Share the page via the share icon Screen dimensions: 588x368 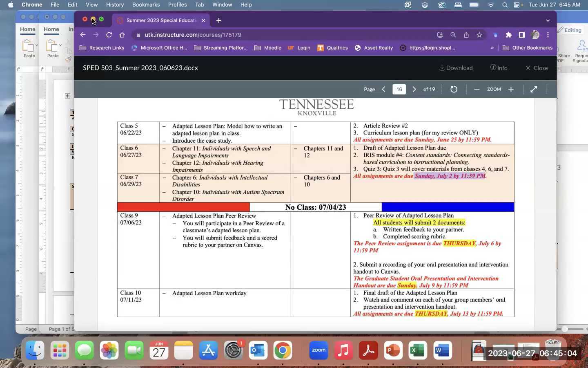(466, 35)
